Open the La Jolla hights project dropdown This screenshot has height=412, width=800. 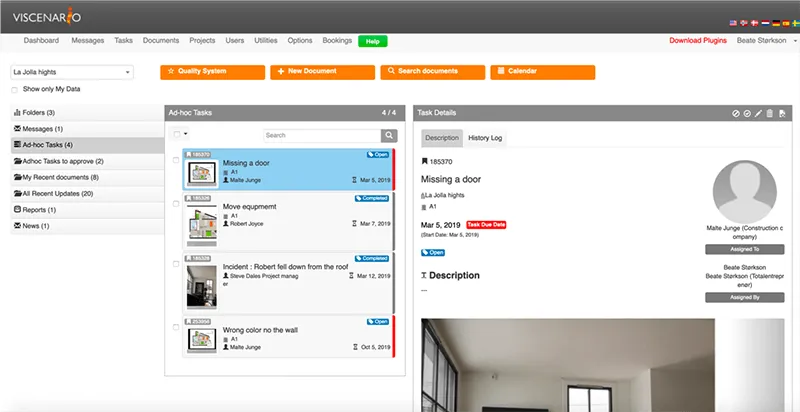tap(72, 72)
